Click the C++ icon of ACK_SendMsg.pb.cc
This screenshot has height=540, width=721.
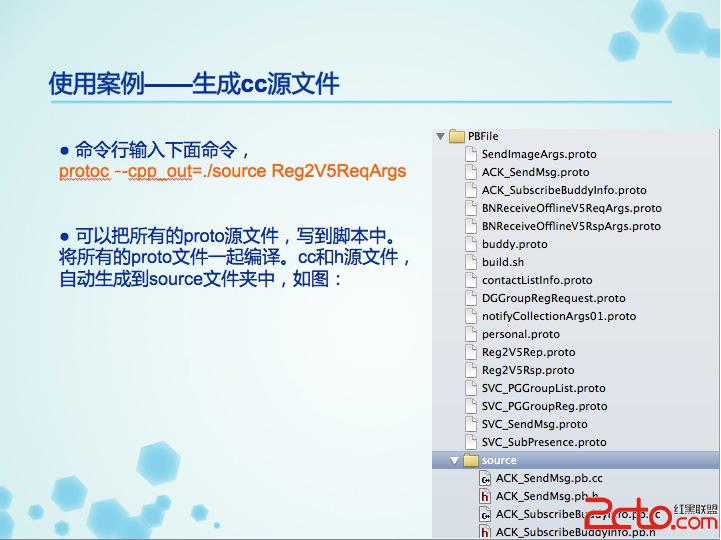click(485, 478)
